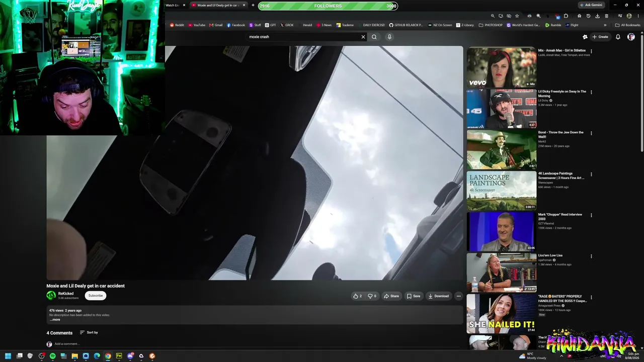The width and height of the screenshot is (644, 362).
Task: Open the taskbar clock and date
Action: coord(631,356)
